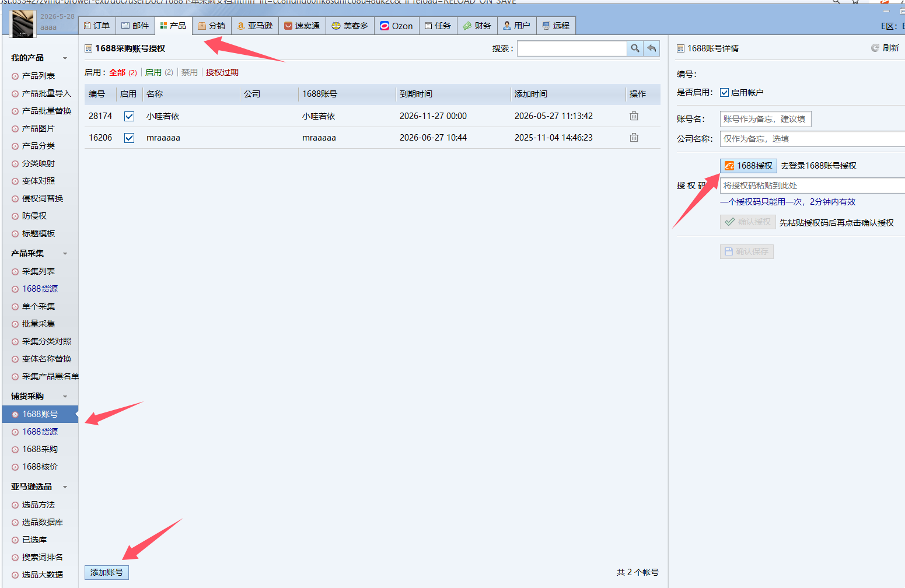Open the 邮件 mail tab
Viewport: 905px width, 588px height.
tap(135, 26)
